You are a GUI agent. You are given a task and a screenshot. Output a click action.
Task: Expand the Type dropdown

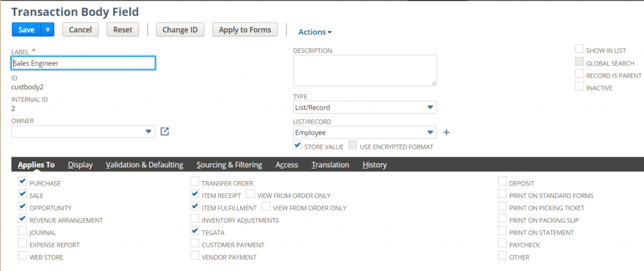430,108
